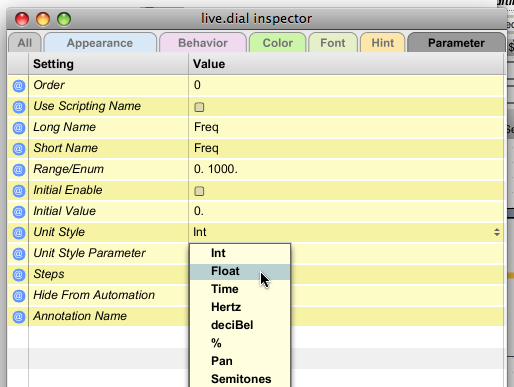Click the @ icon beside Short Name
The image size is (514, 387).
pyautogui.click(x=19, y=149)
